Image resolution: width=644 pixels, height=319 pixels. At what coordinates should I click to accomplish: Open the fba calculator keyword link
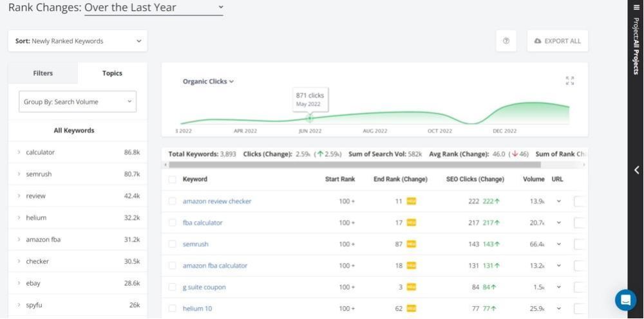202,223
